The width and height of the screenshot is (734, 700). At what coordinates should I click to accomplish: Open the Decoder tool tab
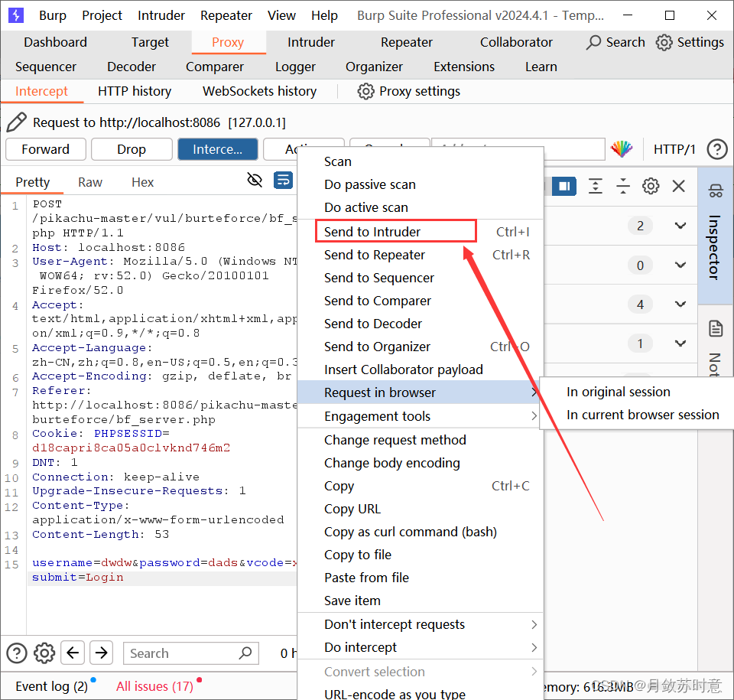[x=132, y=67]
